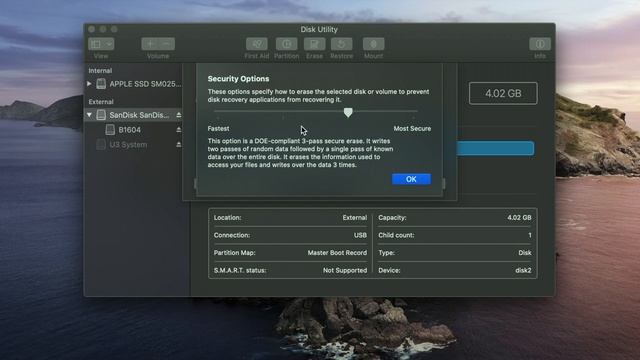640x360 pixels.
Task: Collapse the SanDisk disclosure triangle
Action: coord(89,115)
